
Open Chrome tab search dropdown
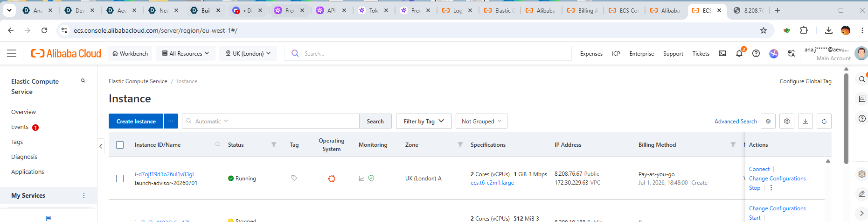[9, 10]
